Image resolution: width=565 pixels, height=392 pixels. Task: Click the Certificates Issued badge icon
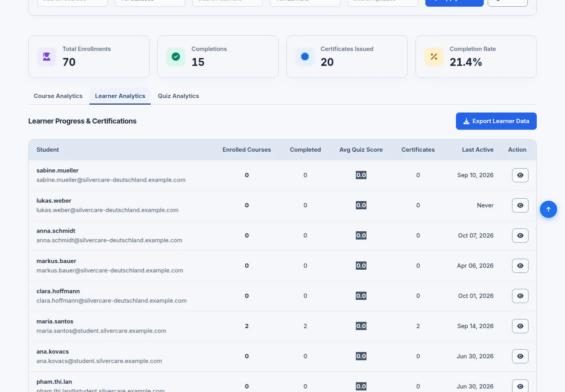[305, 57]
